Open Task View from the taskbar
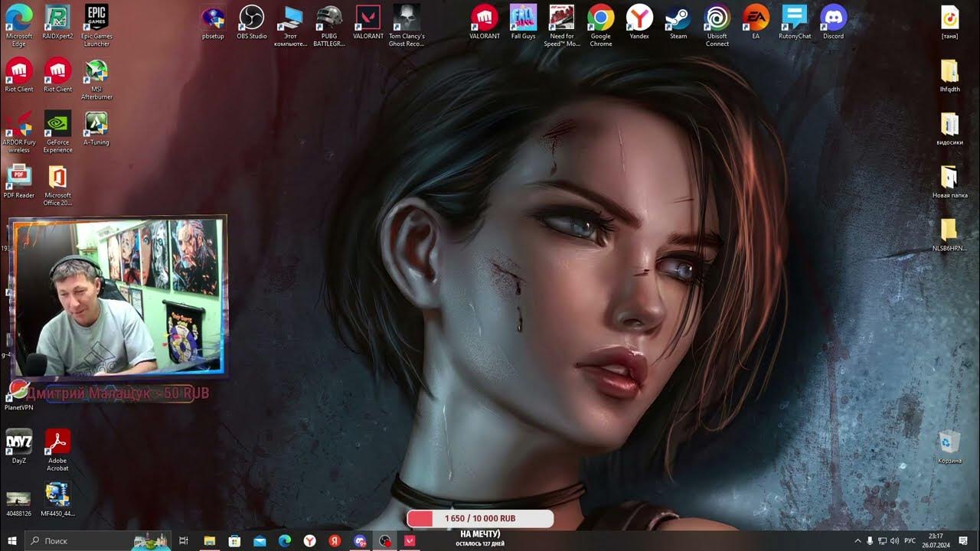The height and width of the screenshot is (551, 980). click(184, 541)
